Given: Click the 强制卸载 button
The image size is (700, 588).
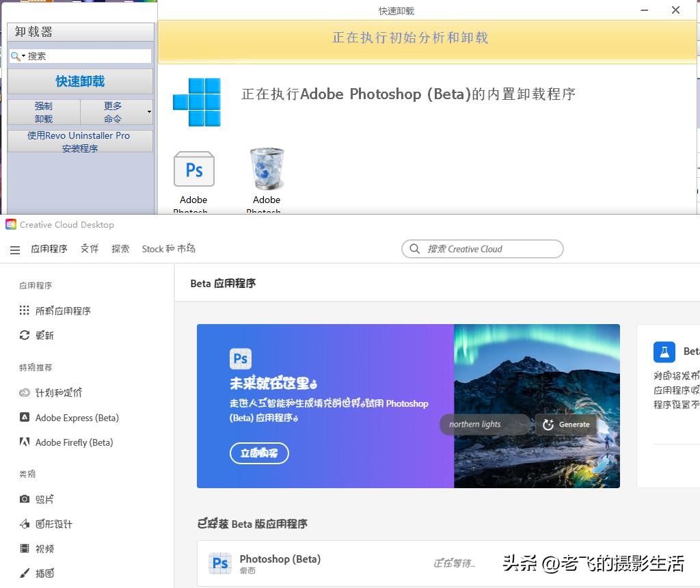Looking at the screenshot, I should pos(44,112).
